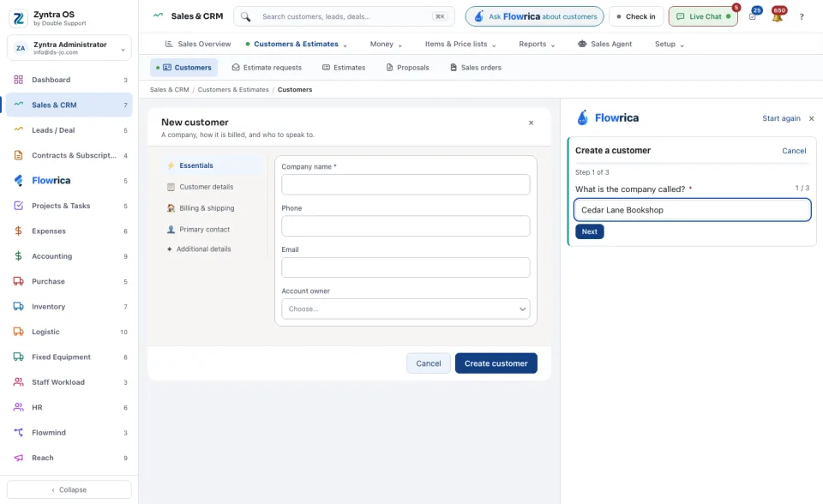The width and height of the screenshot is (823, 504).
Task: Click the Flowrica droplet logo in panel
Action: point(583,117)
